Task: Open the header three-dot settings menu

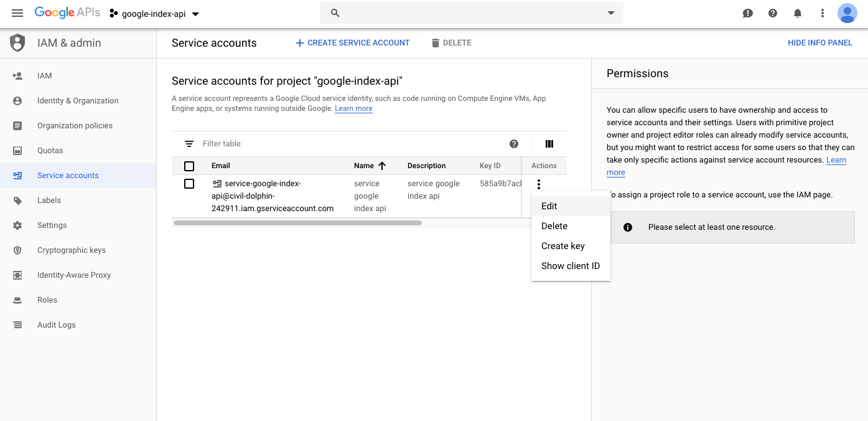Action: click(x=823, y=13)
